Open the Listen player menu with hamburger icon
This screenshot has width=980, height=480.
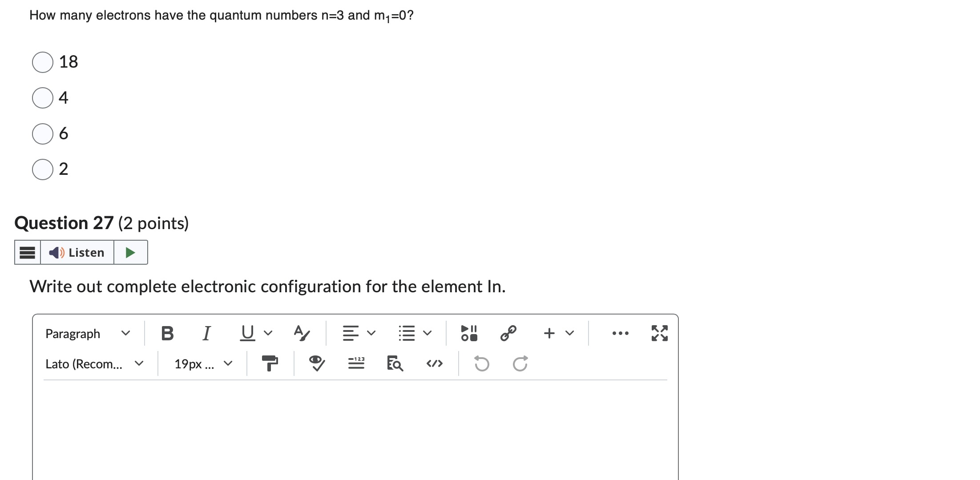tap(27, 252)
